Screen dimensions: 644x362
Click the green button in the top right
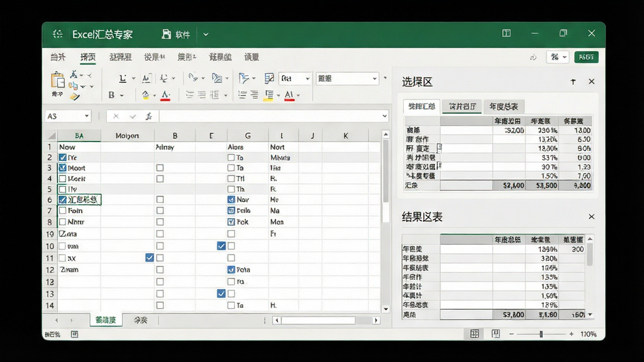[x=586, y=57]
